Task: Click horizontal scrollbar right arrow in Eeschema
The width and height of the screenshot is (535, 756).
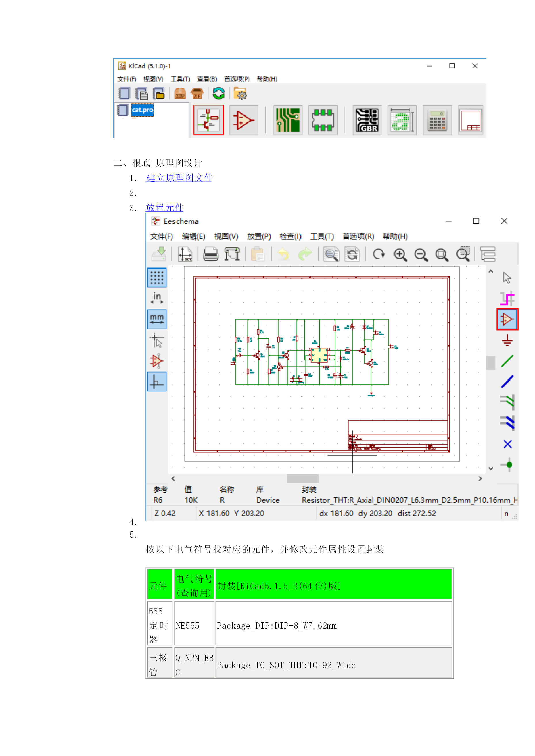Action: point(480,479)
